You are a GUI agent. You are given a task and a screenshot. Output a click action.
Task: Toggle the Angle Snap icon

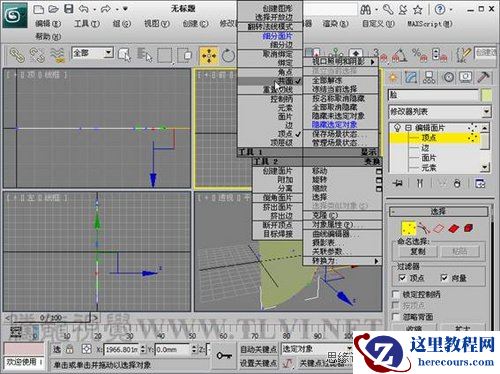pos(400,55)
